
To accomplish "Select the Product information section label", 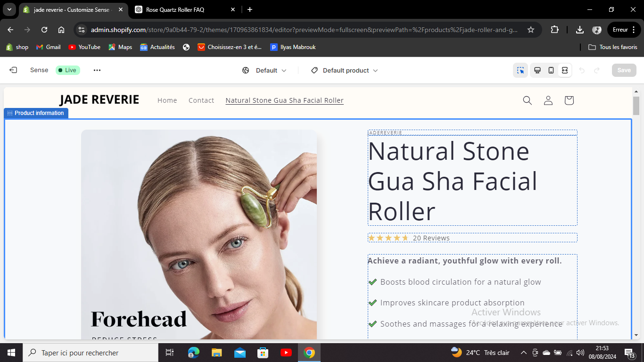I will tap(36, 113).
